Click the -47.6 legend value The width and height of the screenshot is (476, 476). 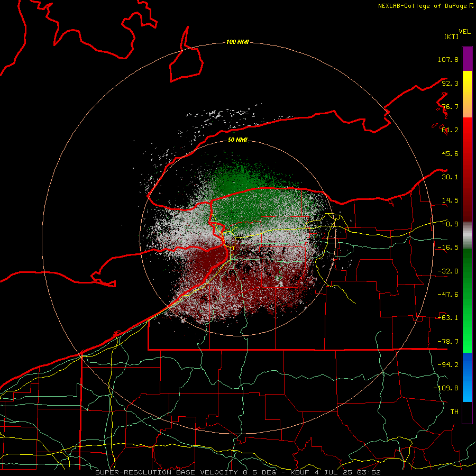click(x=448, y=295)
